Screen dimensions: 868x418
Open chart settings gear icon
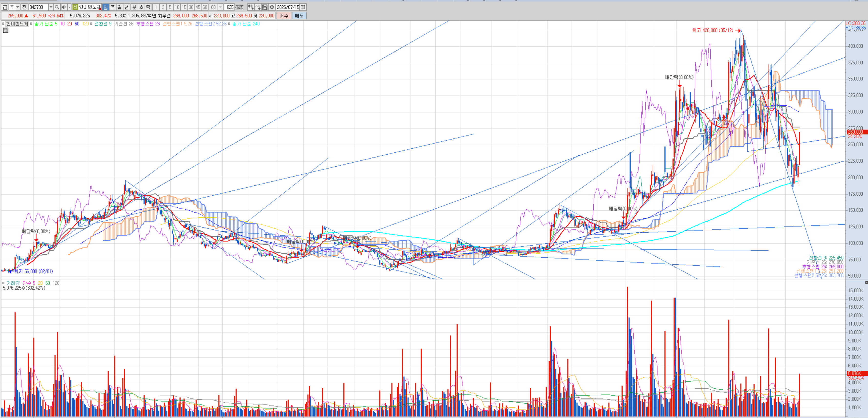[x=271, y=7]
